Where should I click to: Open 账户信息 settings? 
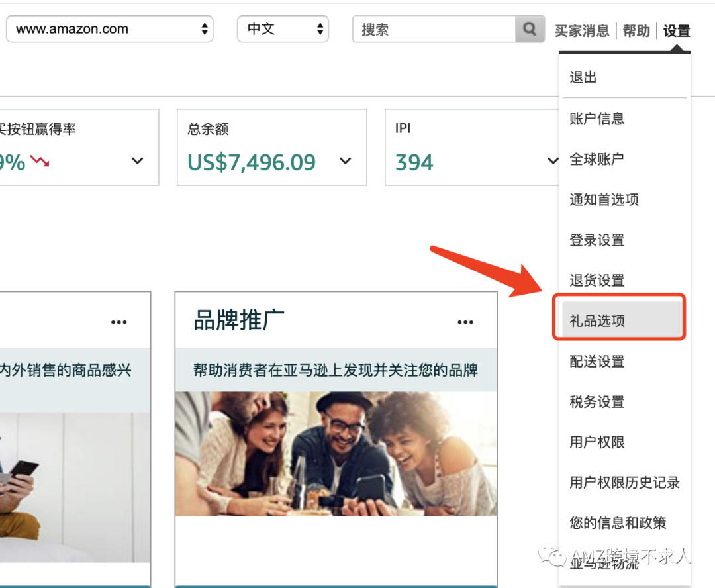point(598,118)
